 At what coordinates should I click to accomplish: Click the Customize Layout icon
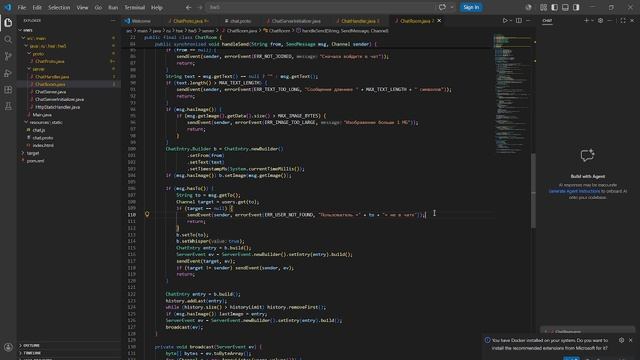(x=543, y=7)
